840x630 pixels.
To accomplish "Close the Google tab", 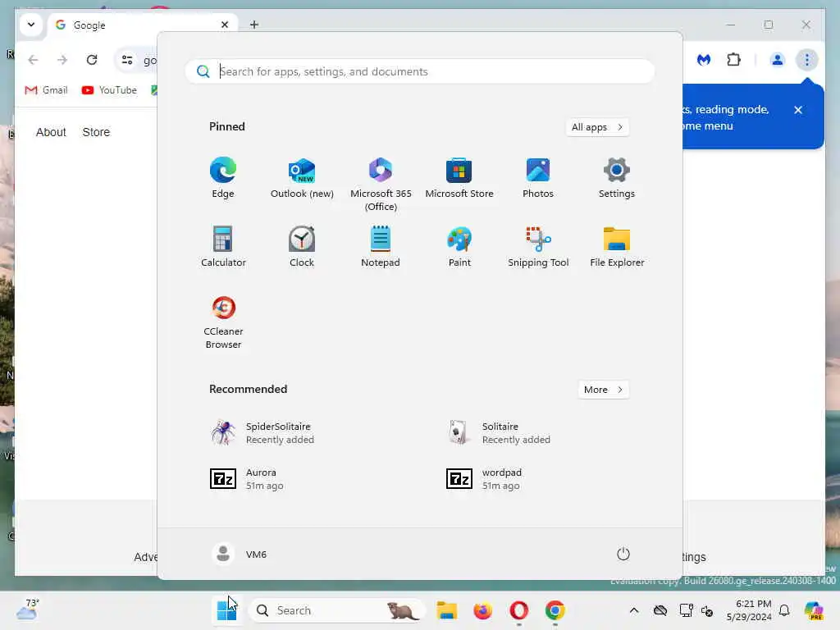I will (x=225, y=25).
